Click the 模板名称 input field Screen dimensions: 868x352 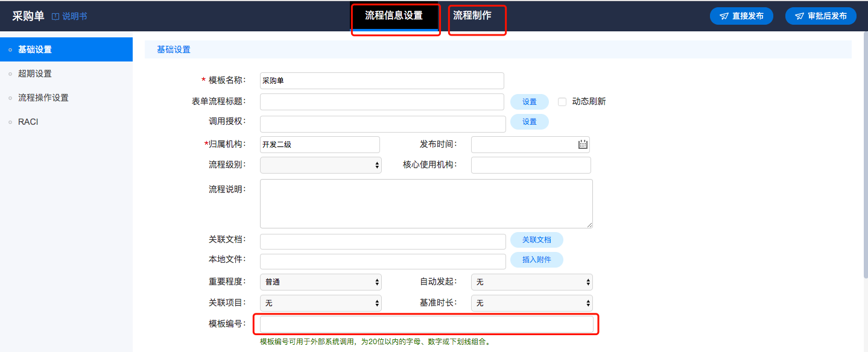click(x=382, y=81)
